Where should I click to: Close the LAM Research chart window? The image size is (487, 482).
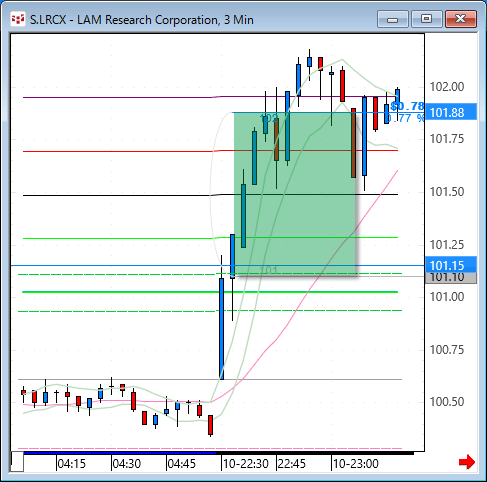point(461,19)
